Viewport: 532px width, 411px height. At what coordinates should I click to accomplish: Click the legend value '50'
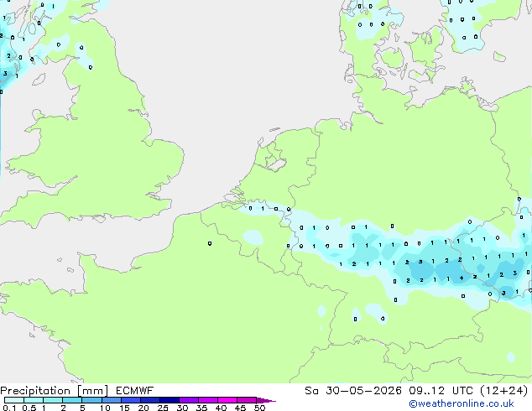point(259,408)
